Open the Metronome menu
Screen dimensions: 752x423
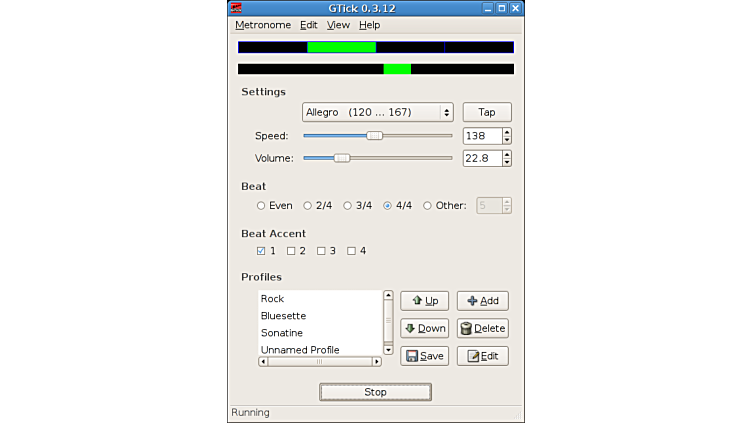click(x=263, y=25)
